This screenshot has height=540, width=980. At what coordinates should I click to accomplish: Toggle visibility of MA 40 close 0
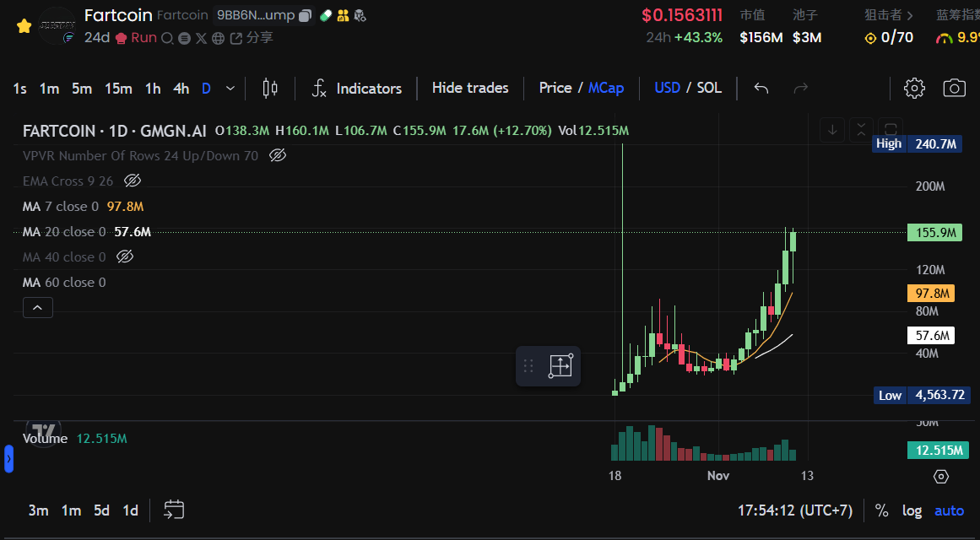click(125, 256)
